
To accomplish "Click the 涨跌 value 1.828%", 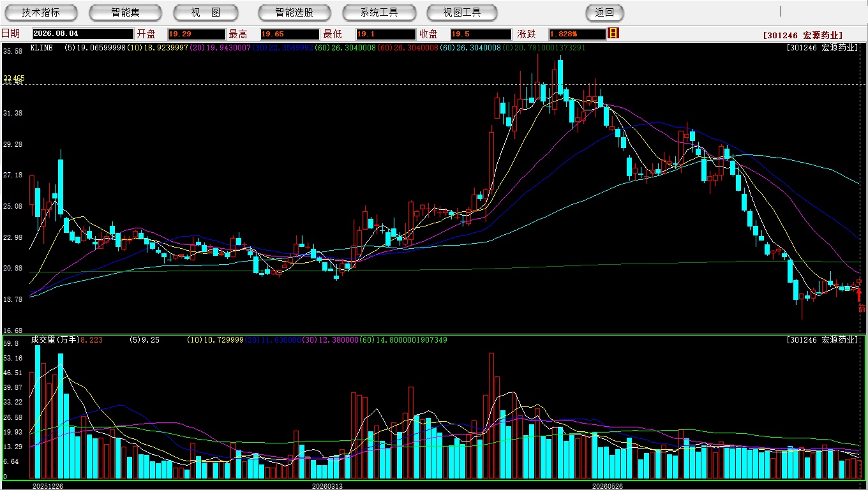I will coord(577,34).
